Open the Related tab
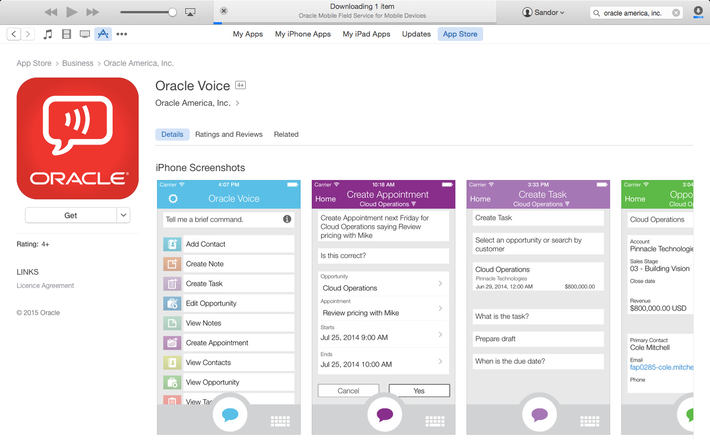 tap(286, 135)
